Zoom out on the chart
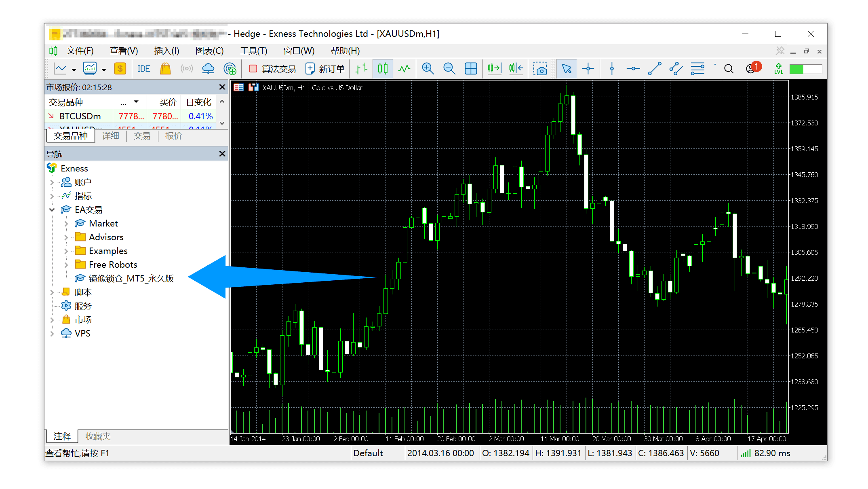 tap(449, 69)
